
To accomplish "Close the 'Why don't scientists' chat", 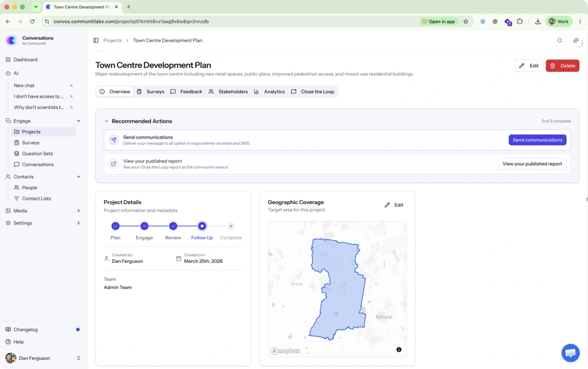I will point(71,107).
